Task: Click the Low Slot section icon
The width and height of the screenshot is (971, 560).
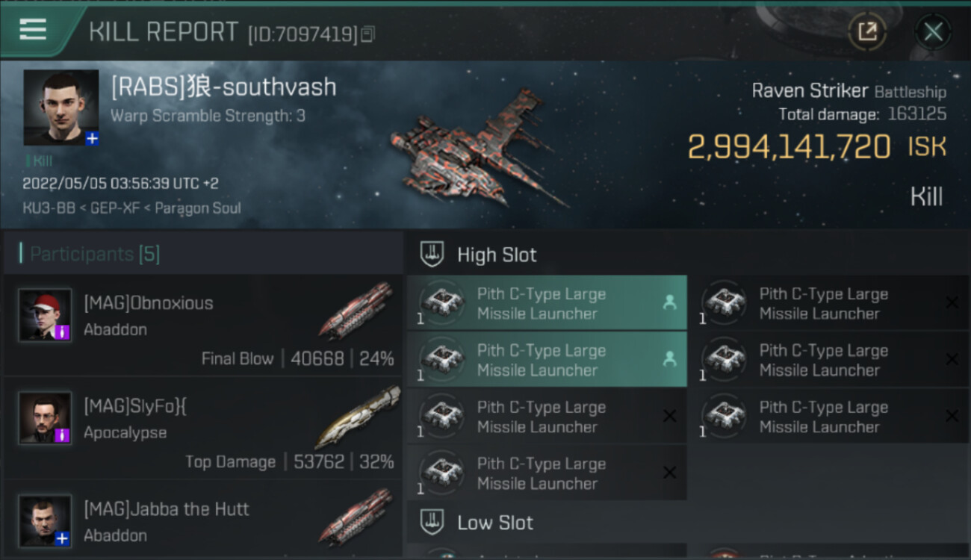Action: 432,522
